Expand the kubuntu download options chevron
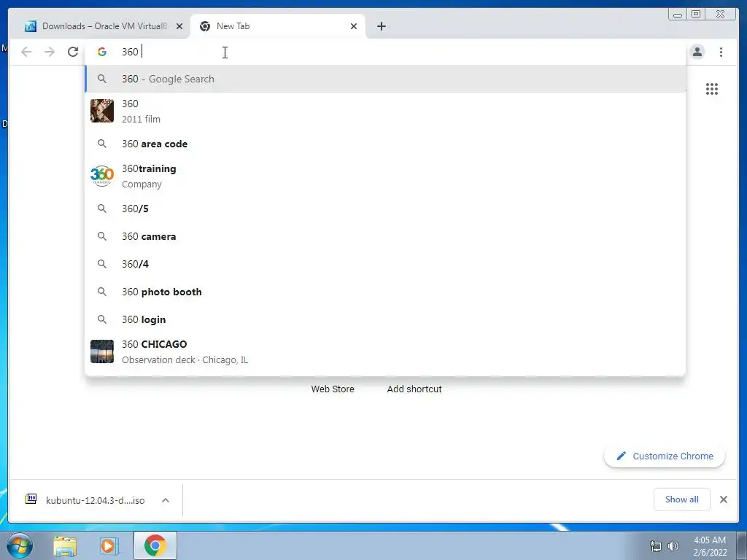The width and height of the screenshot is (747, 560). [166, 500]
